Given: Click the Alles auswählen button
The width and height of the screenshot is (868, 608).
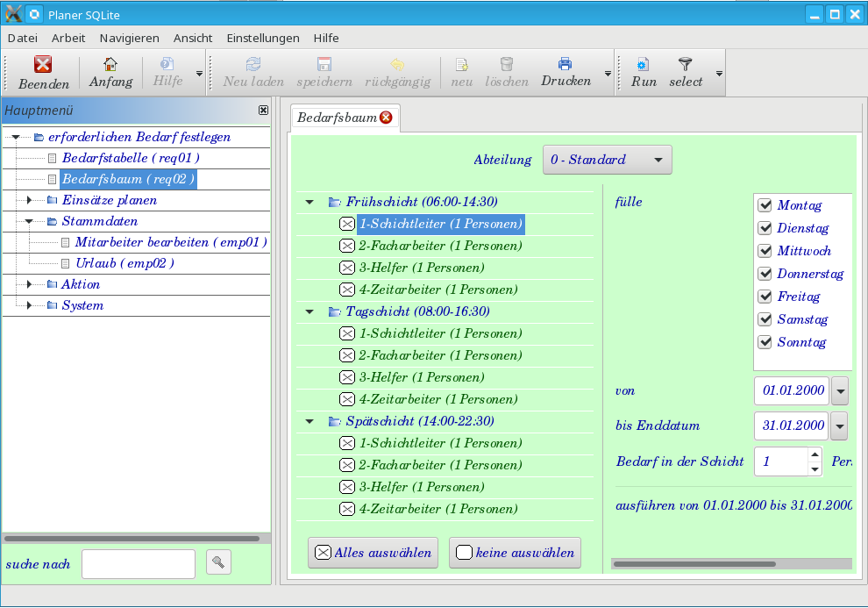Looking at the screenshot, I should (x=374, y=553).
